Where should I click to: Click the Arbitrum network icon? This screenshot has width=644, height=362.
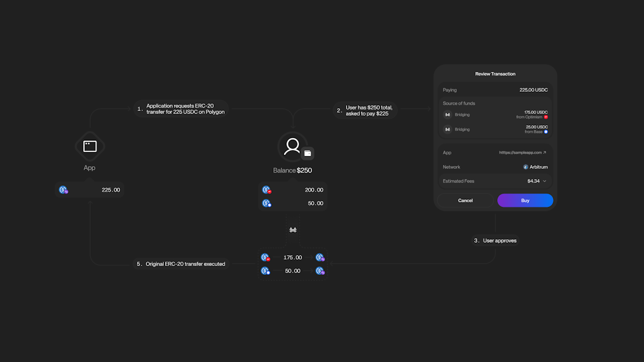525,167
